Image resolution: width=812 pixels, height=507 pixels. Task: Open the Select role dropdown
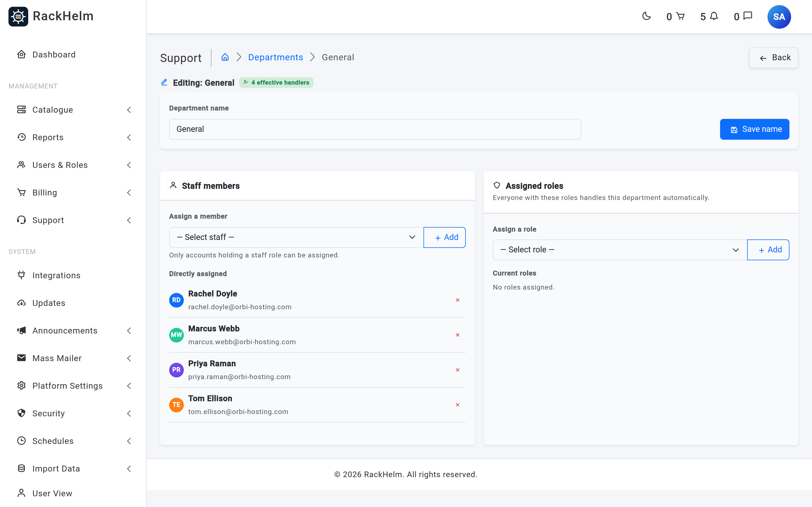pyautogui.click(x=620, y=250)
